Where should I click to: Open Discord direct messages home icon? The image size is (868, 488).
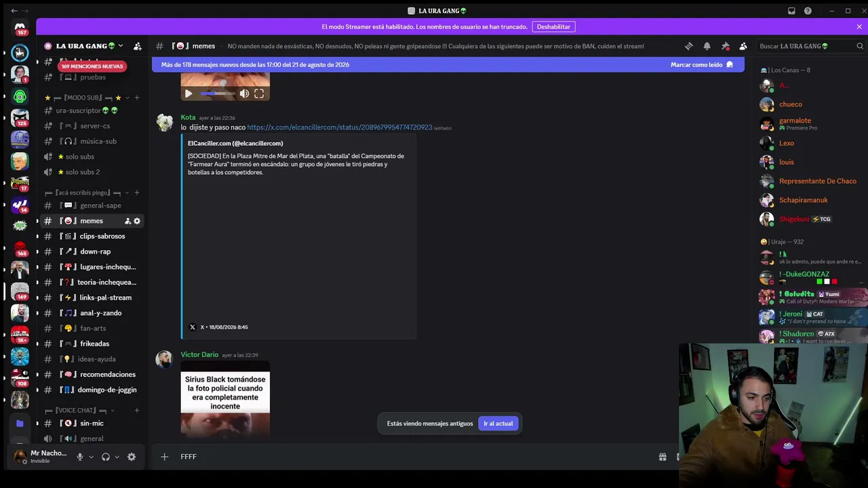click(20, 28)
